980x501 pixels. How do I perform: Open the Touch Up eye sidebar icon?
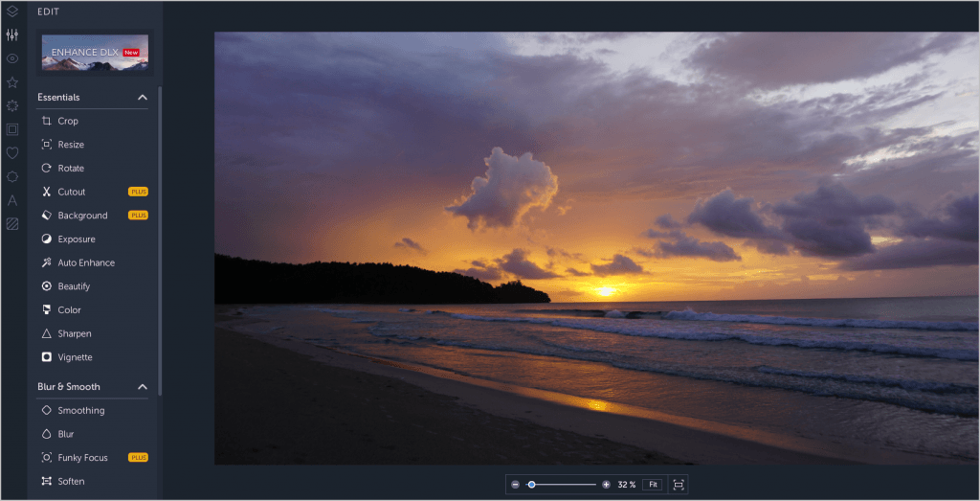click(x=11, y=58)
